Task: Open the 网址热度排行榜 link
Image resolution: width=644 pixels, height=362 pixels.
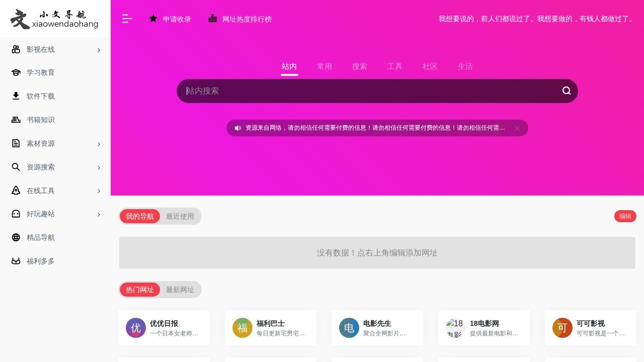Action: click(x=247, y=19)
